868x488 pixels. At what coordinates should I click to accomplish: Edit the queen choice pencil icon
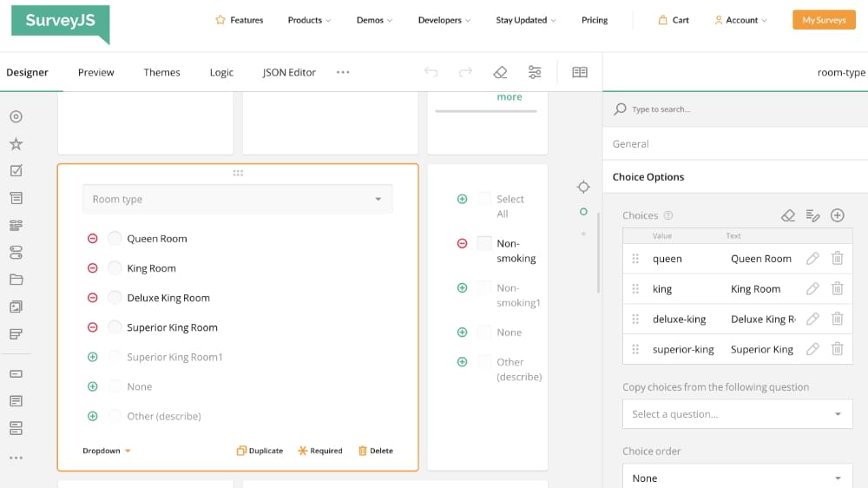[812, 259]
